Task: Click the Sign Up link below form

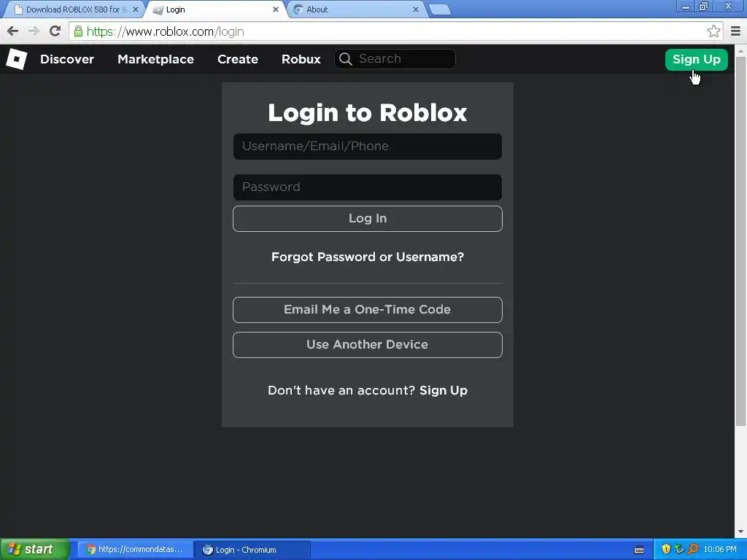Action: [x=444, y=391]
